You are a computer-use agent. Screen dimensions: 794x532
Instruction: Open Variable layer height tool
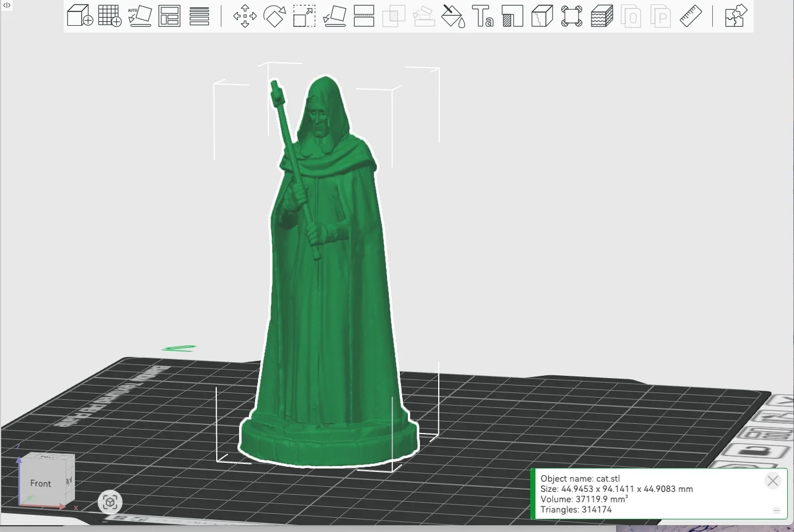tap(199, 16)
